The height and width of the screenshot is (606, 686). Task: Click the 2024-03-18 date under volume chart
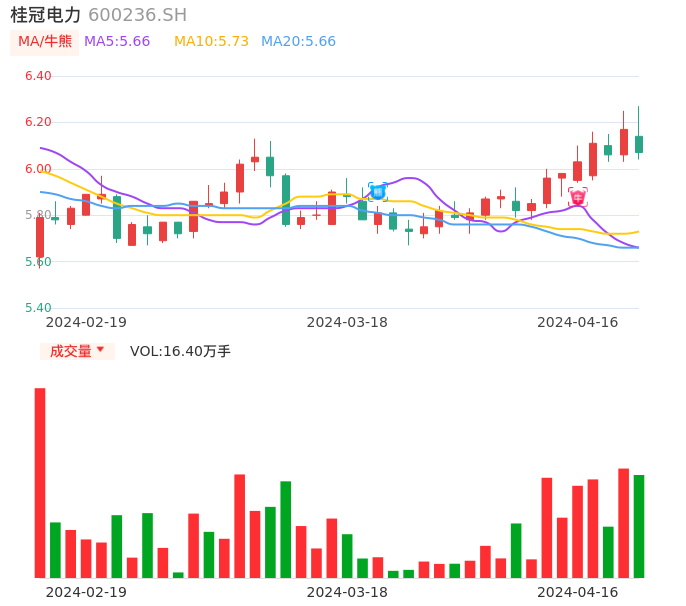(x=347, y=592)
